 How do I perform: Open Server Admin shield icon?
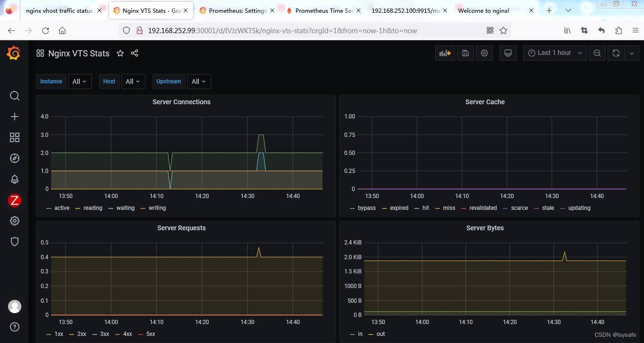(15, 242)
